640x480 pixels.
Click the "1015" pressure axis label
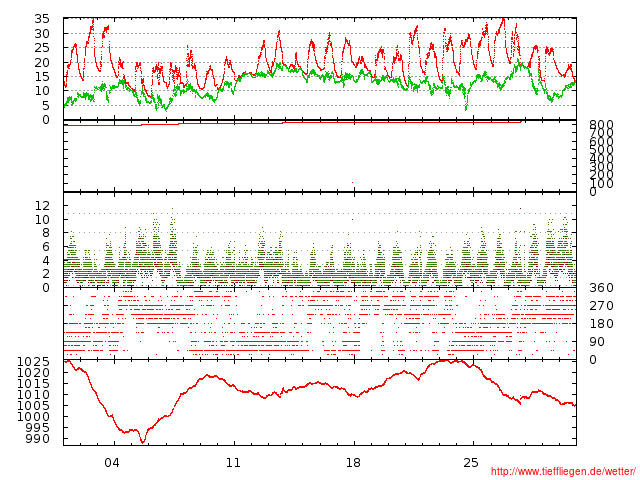click(x=33, y=384)
